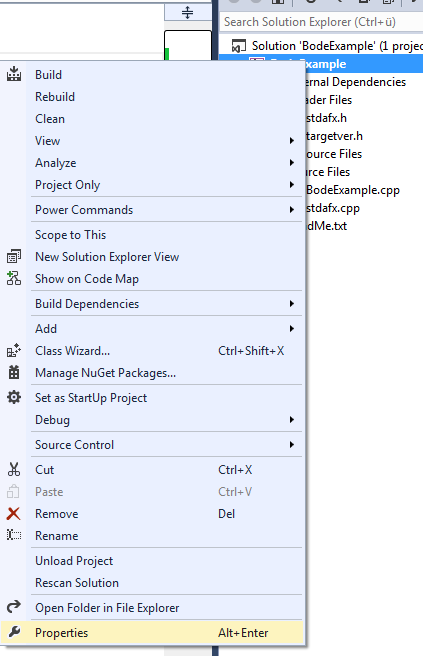Select the Solution 'BodeExample' node
423x656 pixels.
pos(337,46)
